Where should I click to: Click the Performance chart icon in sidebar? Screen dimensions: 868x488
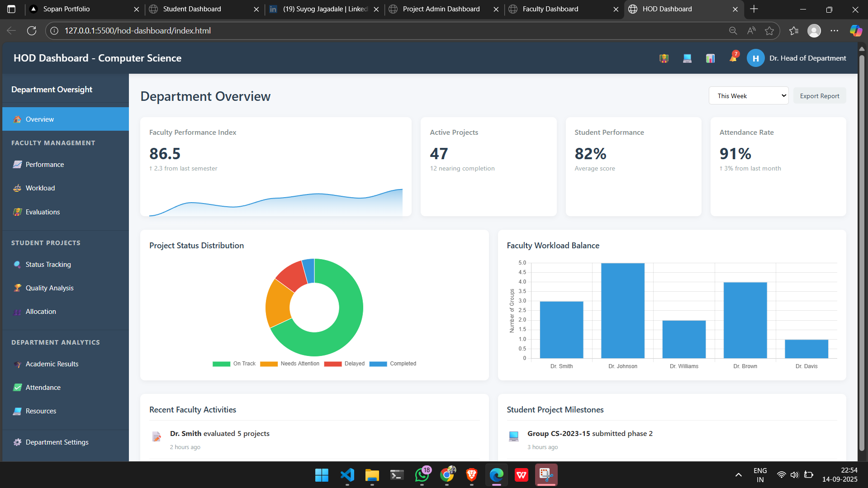(x=17, y=165)
